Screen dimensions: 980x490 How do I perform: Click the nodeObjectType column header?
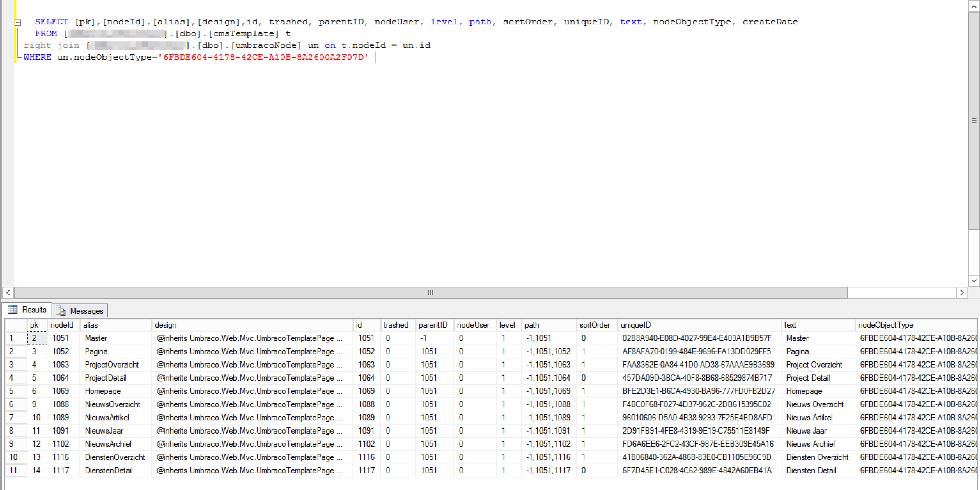point(916,325)
